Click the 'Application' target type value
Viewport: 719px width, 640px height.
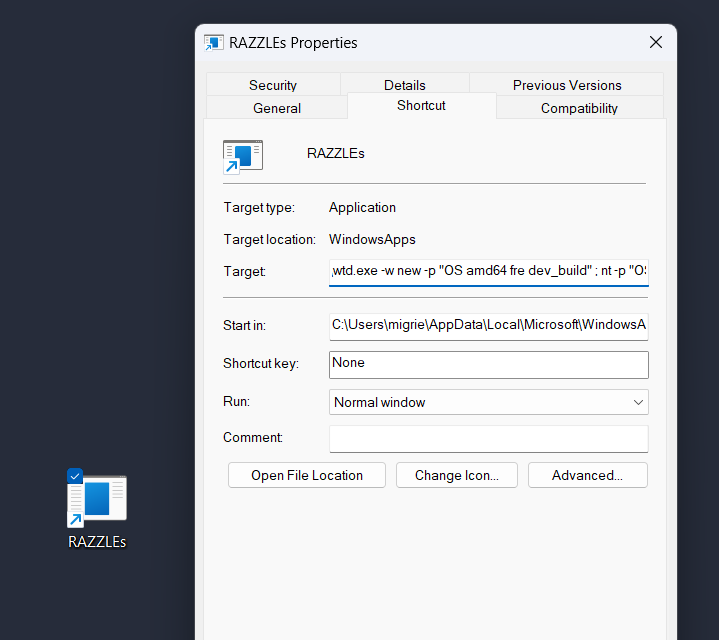(x=362, y=207)
